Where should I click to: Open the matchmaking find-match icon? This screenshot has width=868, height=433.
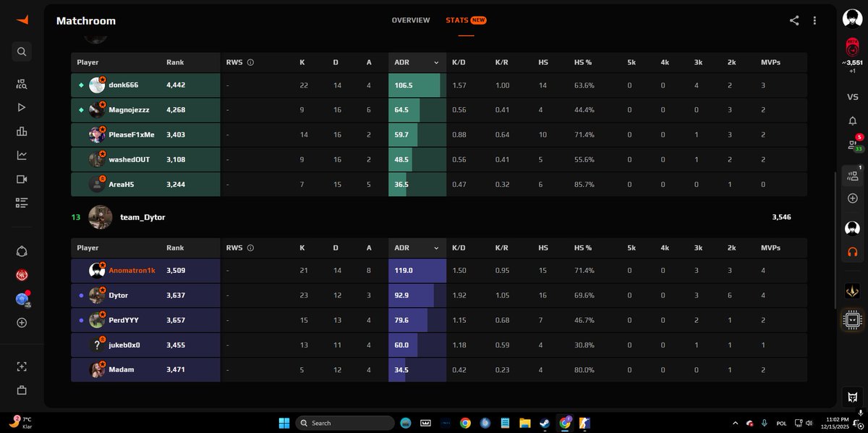[x=22, y=84]
